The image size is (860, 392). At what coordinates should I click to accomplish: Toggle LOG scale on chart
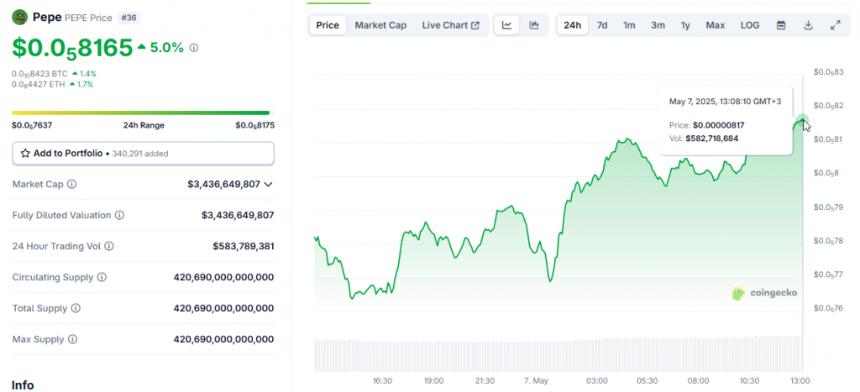[750, 25]
